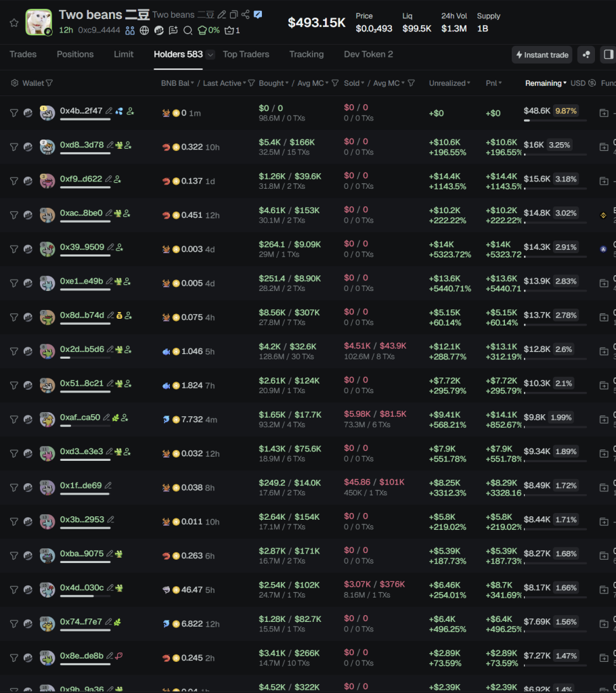Edit the nickname for wallet 0x4b...2f47
The height and width of the screenshot is (693, 616).
110,111
